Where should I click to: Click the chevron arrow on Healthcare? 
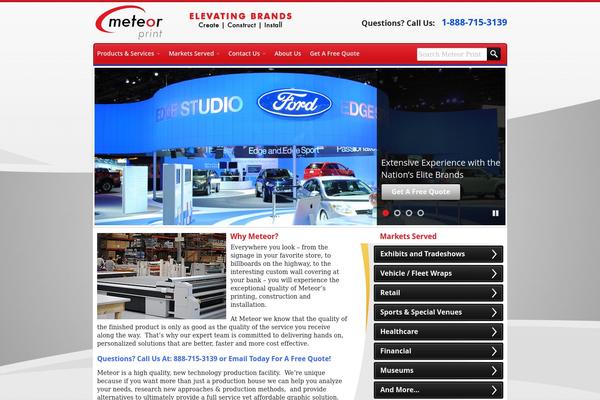point(494,332)
